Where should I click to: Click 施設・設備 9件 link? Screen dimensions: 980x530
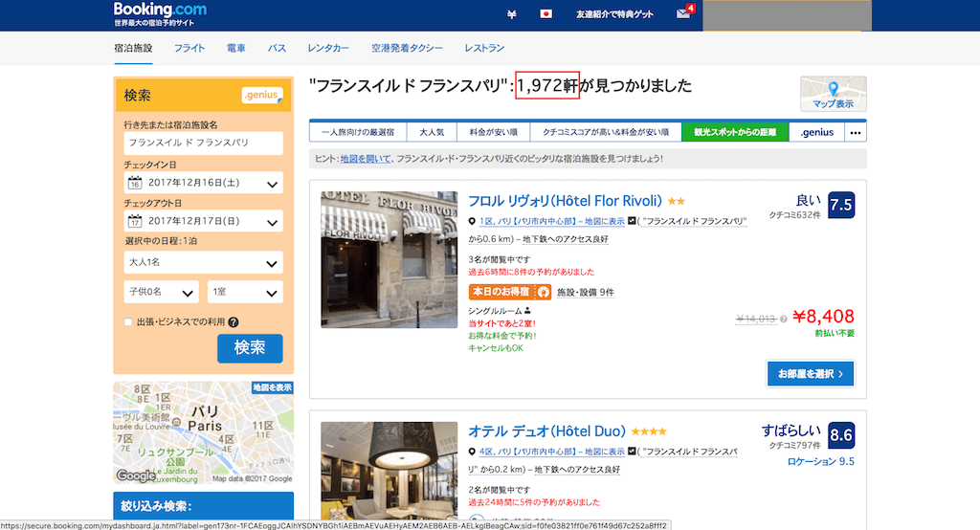(x=586, y=292)
